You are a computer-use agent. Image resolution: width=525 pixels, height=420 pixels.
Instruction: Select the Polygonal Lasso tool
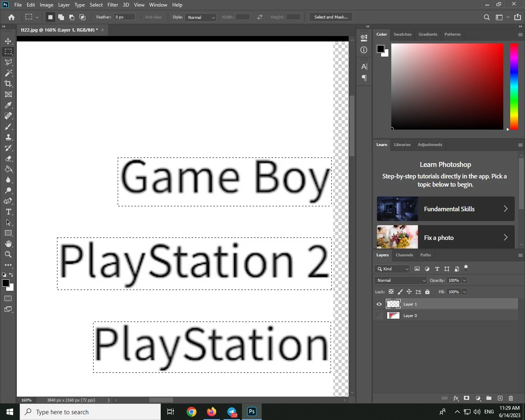point(8,62)
